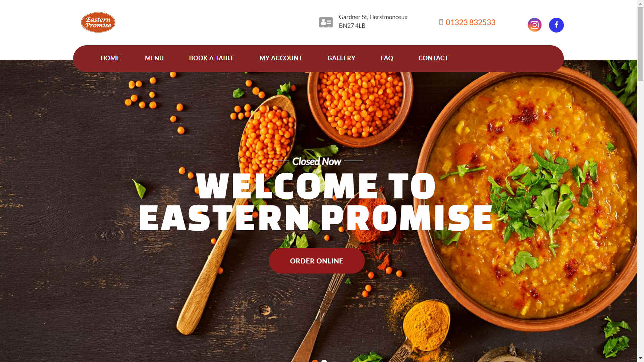Open the MY ACCOUNT page
This screenshot has width=644, height=362.
click(281, 58)
